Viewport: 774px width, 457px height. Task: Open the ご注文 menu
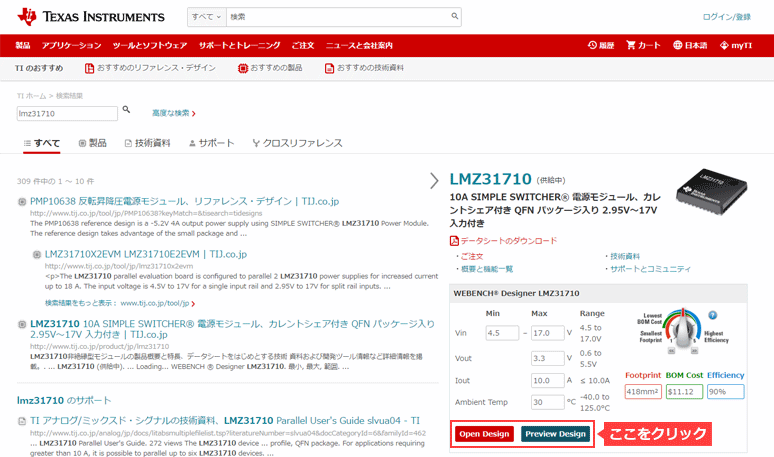303,45
